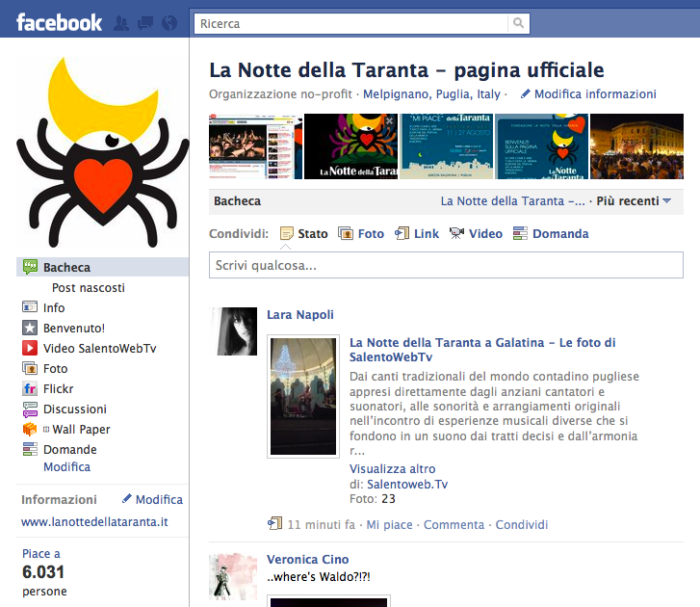Select the Video share option

(485, 233)
